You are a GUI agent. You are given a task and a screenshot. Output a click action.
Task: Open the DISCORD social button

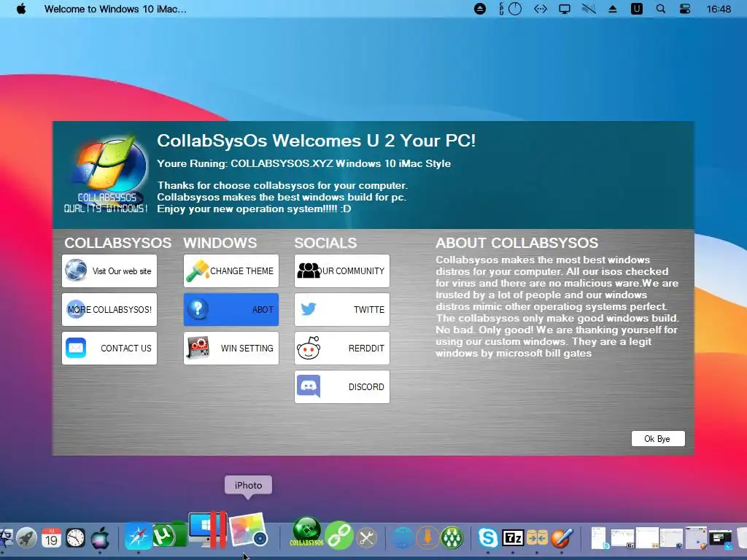(342, 386)
